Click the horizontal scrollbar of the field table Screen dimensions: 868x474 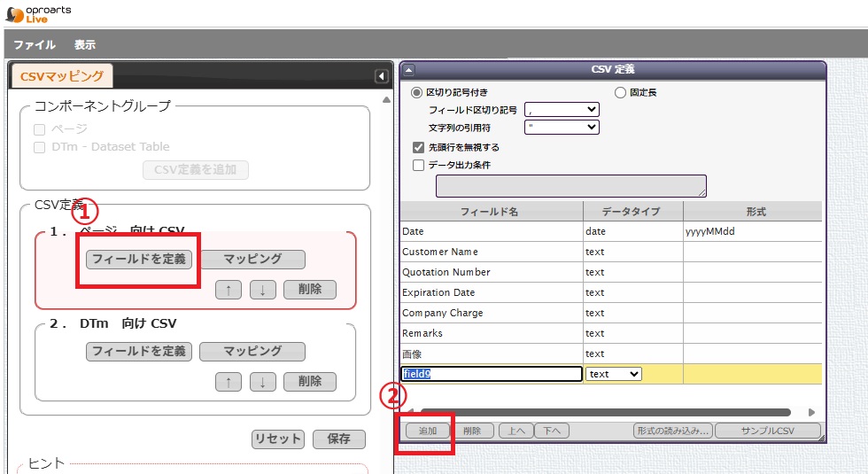pyautogui.click(x=602, y=412)
